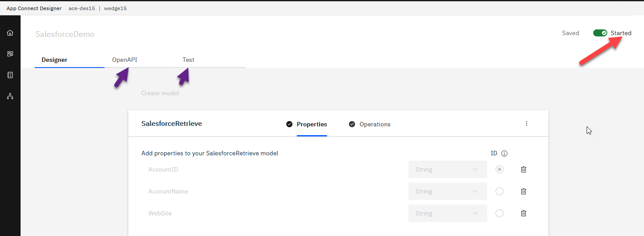Delete the WebSite property

tap(524, 213)
